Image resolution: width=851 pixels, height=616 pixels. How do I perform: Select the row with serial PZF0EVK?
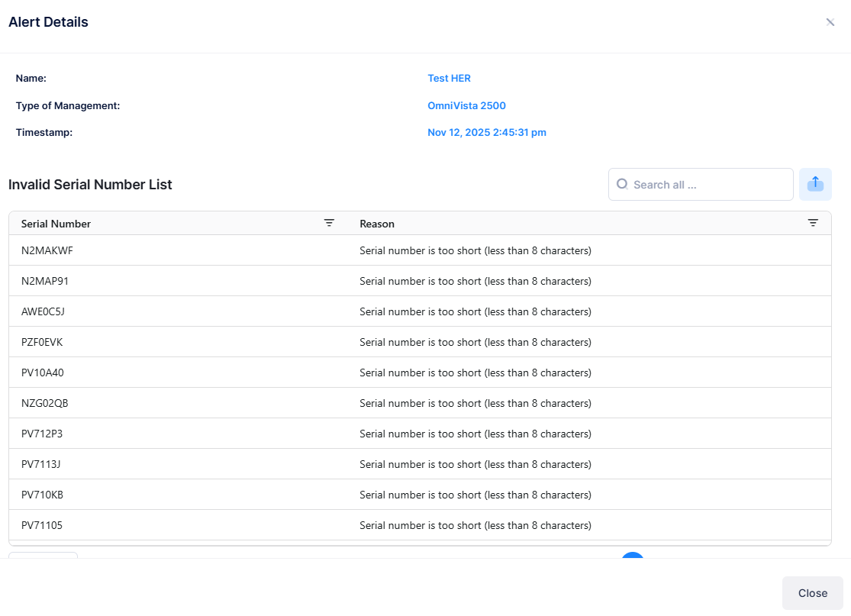coord(42,342)
